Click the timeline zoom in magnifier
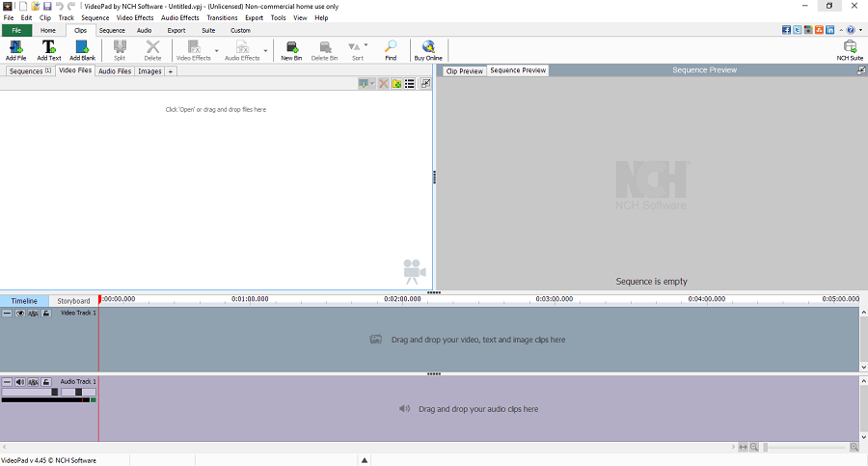The height and width of the screenshot is (466, 868). [x=854, y=447]
